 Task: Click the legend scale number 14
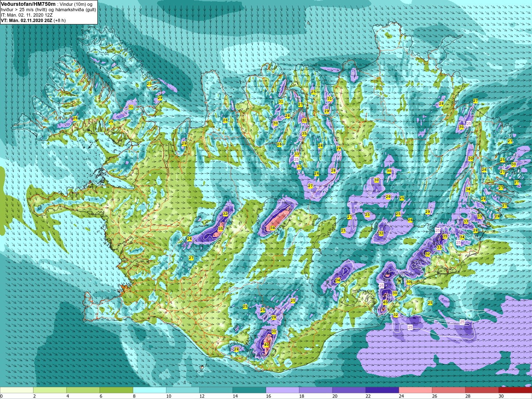235,396
